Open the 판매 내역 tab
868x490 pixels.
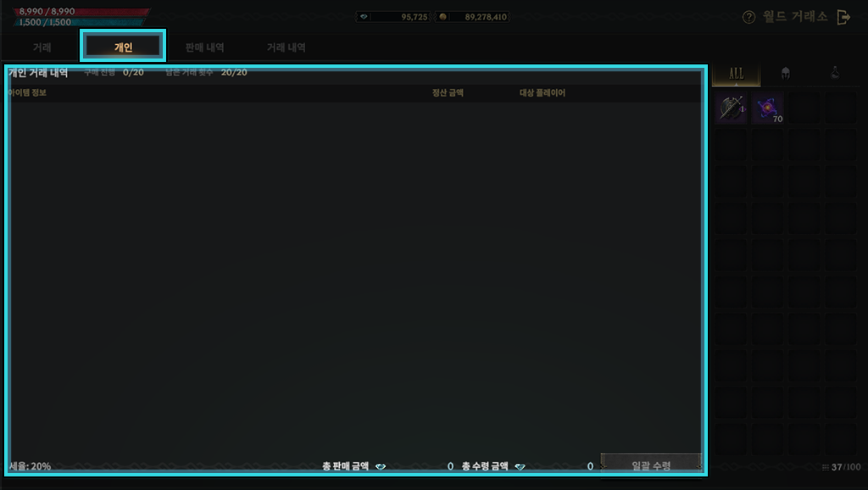204,47
